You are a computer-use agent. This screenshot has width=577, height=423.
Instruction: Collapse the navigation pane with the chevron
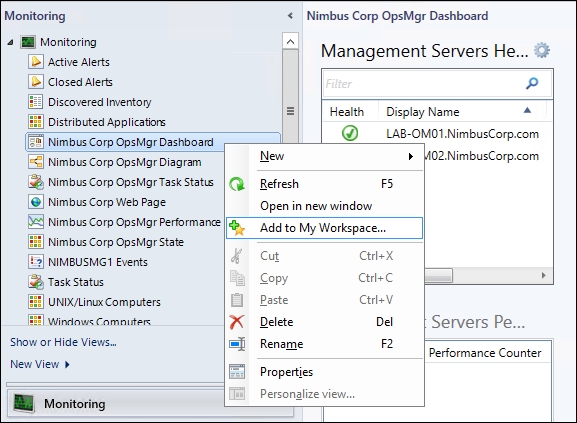tap(290, 15)
